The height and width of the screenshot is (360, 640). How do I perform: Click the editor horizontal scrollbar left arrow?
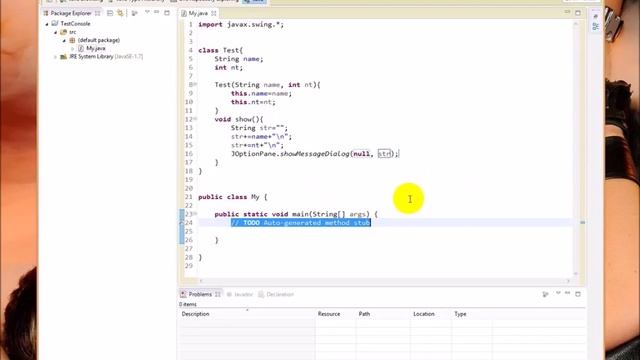[200, 280]
